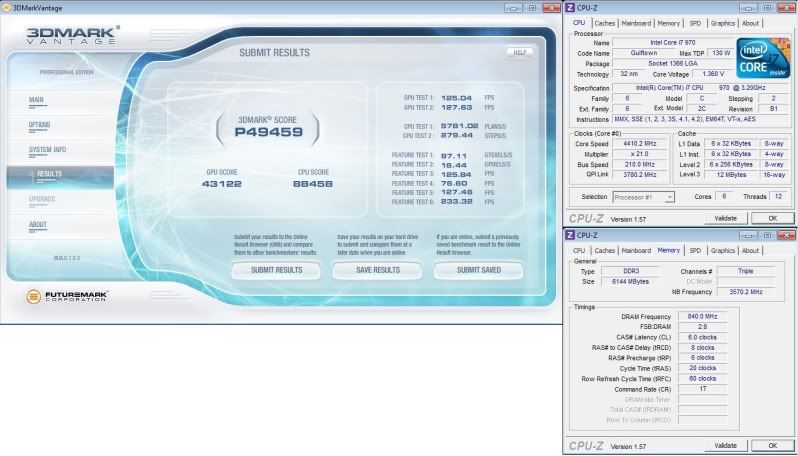Open the UPGRADE section in 3DMark
Screen dimensions: 798x456
[42, 199]
